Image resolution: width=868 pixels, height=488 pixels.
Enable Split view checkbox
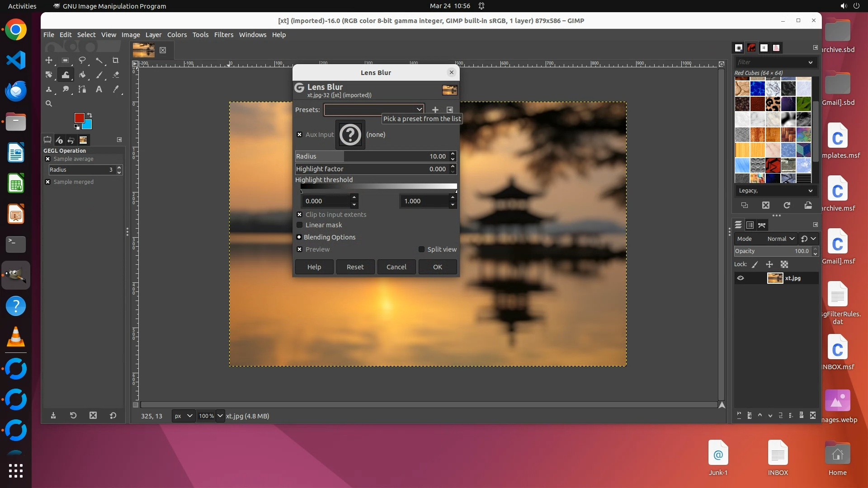pos(421,249)
